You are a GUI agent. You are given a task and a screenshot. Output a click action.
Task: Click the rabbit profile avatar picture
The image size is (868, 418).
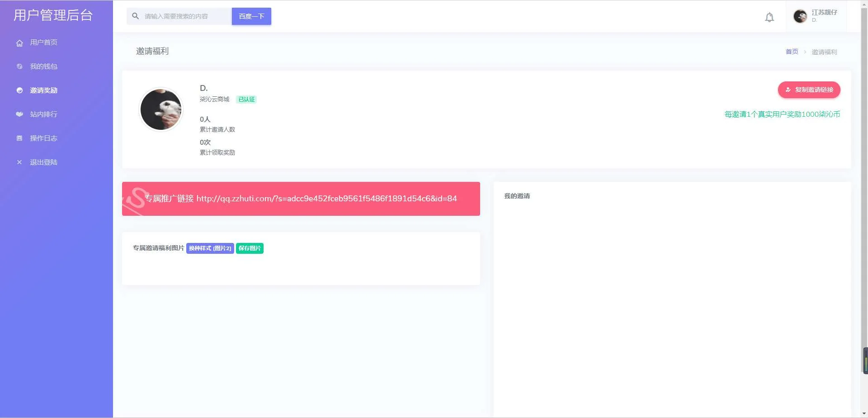point(161,109)
